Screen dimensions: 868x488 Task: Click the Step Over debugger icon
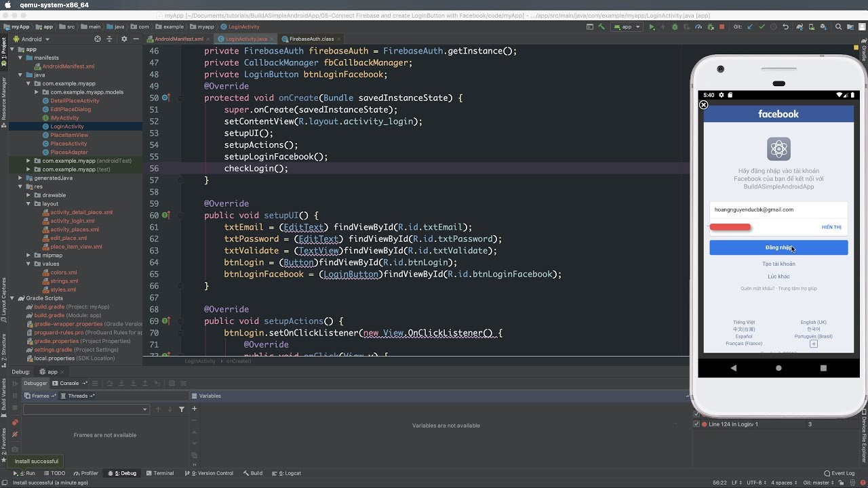[110, 383]
